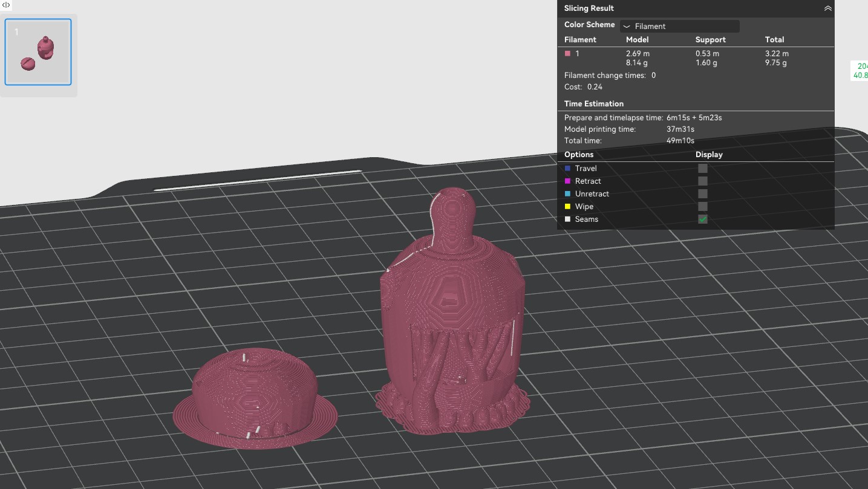
Task: Click the total filament 3.22 m value
Action: click(x=777, y=53)
